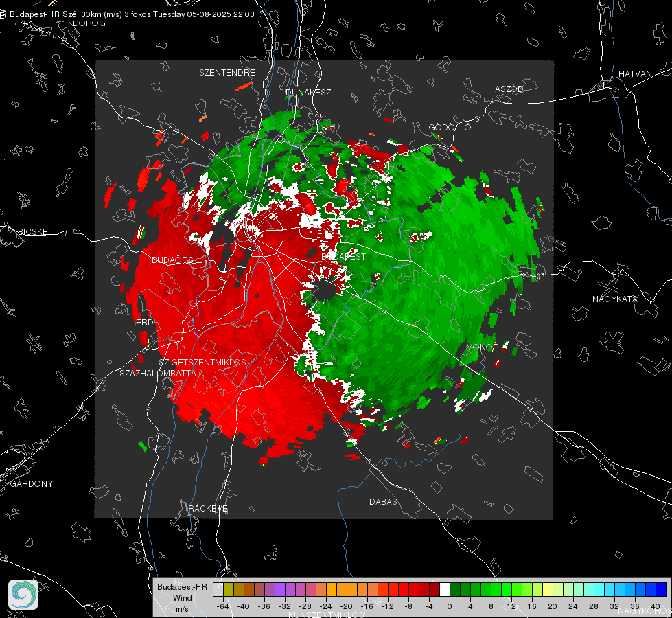Viewport: 672px width, 618px height.
Task: Click the -40 legend scale value
Action: (244, 606)
